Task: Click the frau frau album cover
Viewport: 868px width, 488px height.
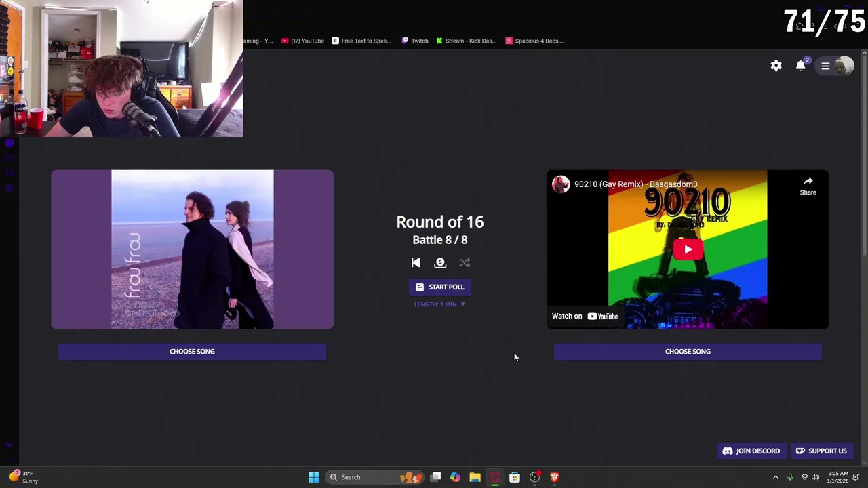Action: coord(193,249)
